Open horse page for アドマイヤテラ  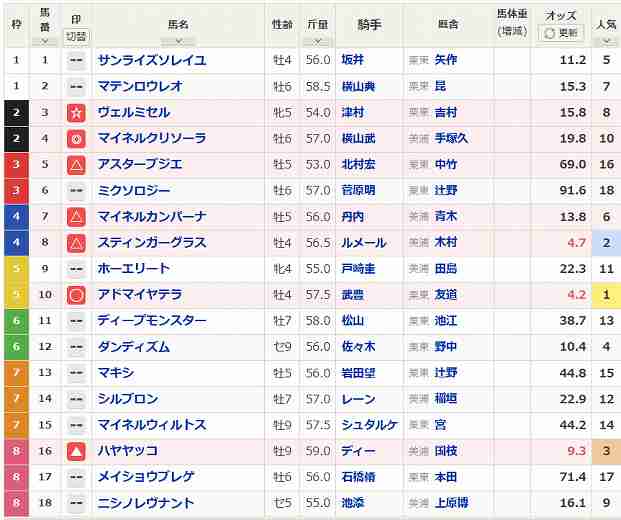tap(140, 295)
